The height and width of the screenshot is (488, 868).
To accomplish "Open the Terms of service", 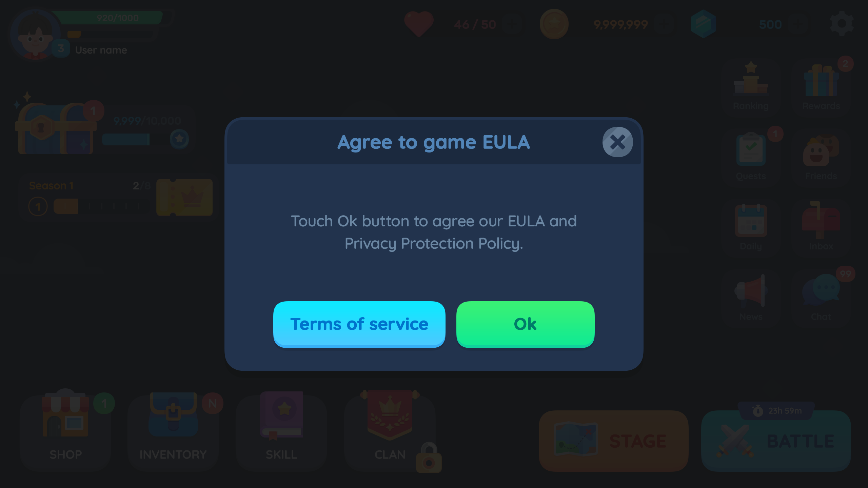I will point(359,324).
